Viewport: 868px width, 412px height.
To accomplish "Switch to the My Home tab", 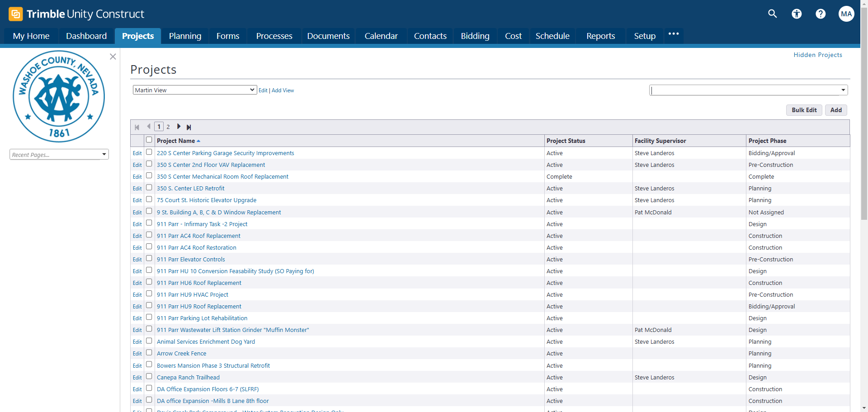I will [x=31, y=36].
